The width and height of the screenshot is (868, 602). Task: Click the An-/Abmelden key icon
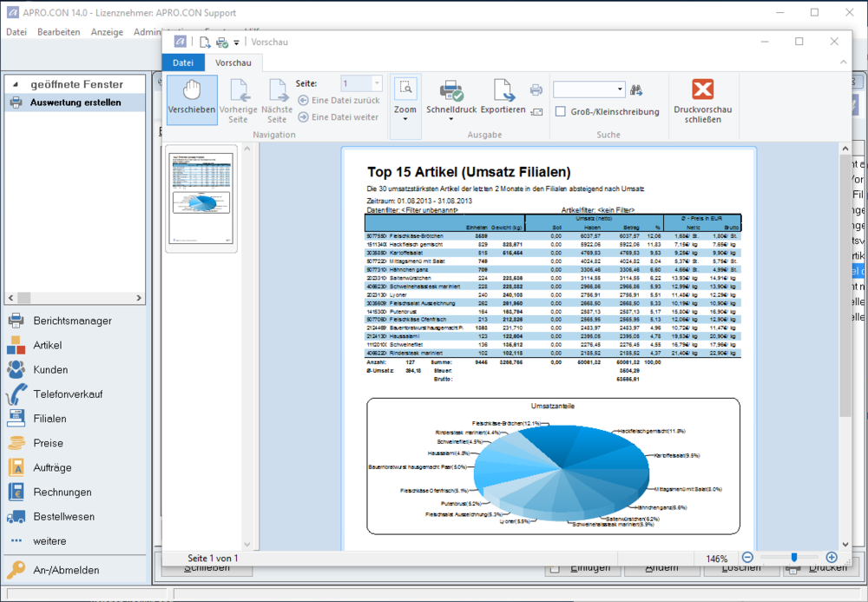point(16,571)
